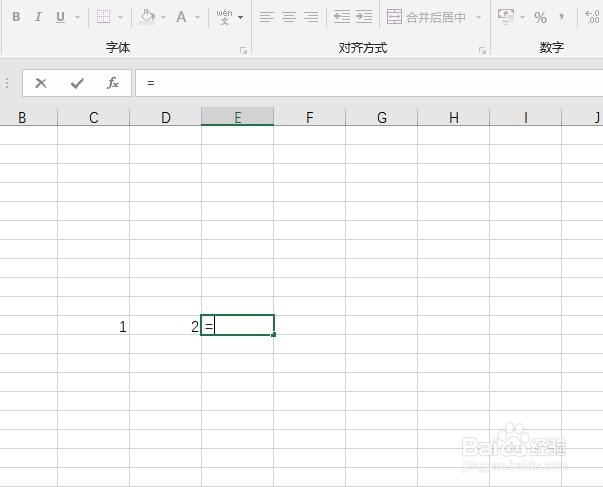Click Merge and Center (合并后居中)
The image size is (603, 487).
click(426, 17)
